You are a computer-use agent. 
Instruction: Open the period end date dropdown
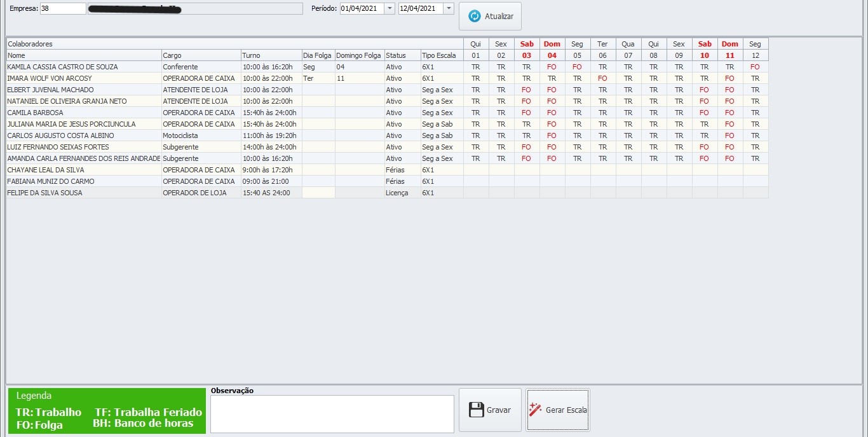pyautogui.click(x=449, y=8)
